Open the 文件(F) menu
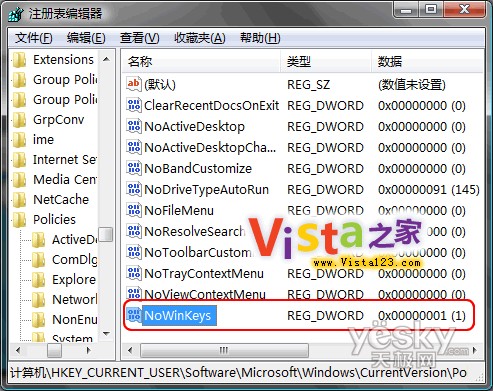 coord(34,38)
